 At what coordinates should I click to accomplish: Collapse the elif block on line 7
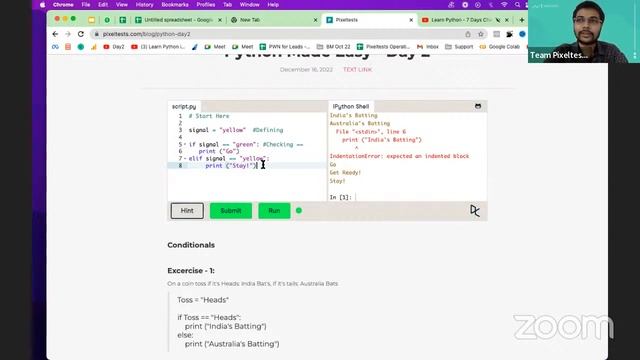(185, 158)
